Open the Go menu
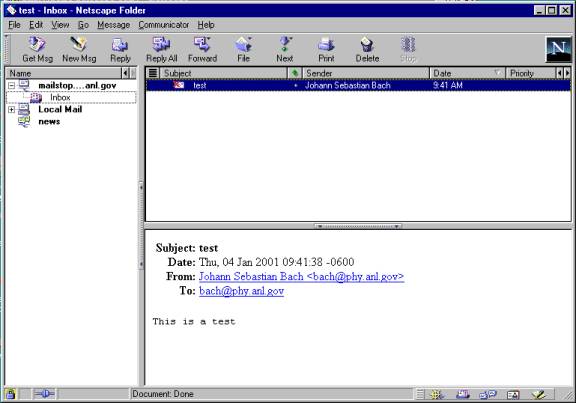The image size is (576, 403). point(83,25)
